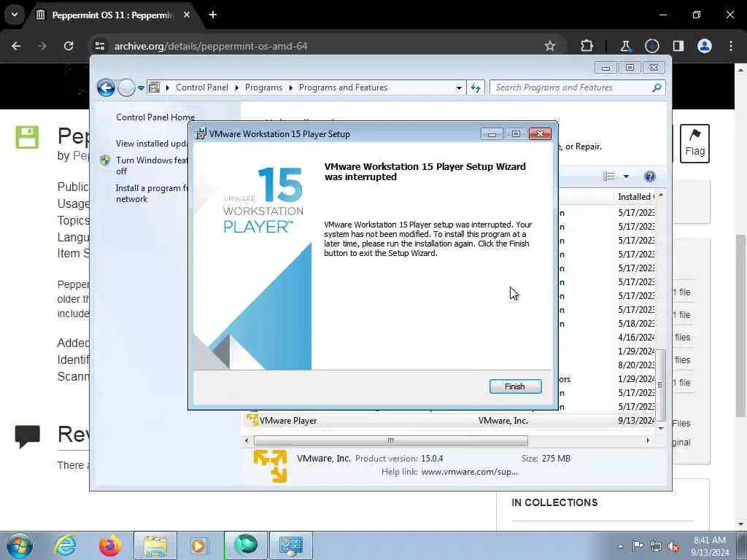Click VMware setup title bar installer icon
Viewport: 747px width, 560px height.
coord(201,134)
